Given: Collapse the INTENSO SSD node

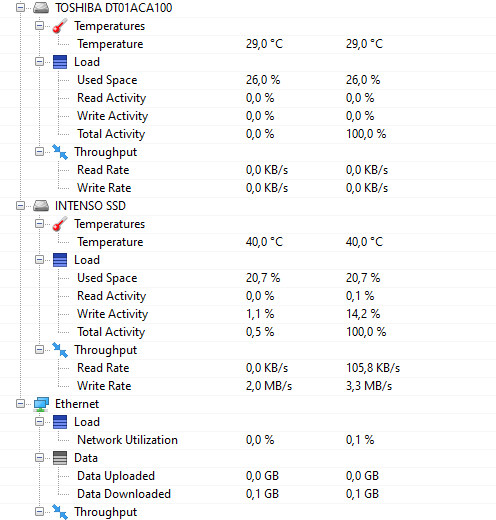Looking at the screenshot, I should pos(20,206).
